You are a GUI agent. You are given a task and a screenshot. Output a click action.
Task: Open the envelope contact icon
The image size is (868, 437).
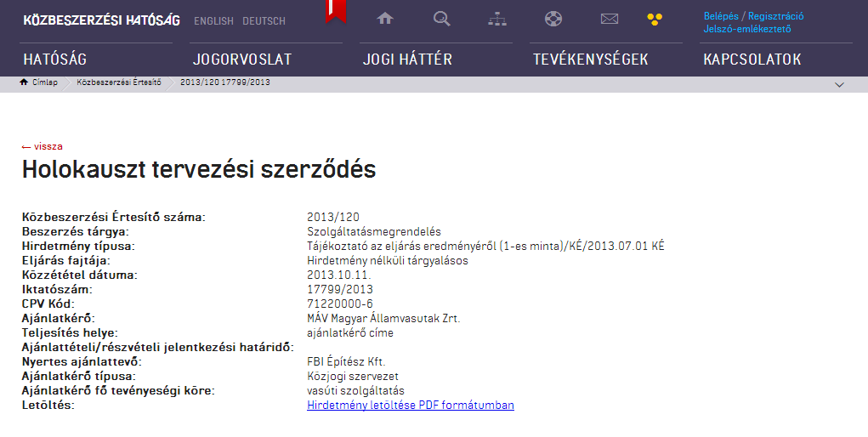click(609, 20)
